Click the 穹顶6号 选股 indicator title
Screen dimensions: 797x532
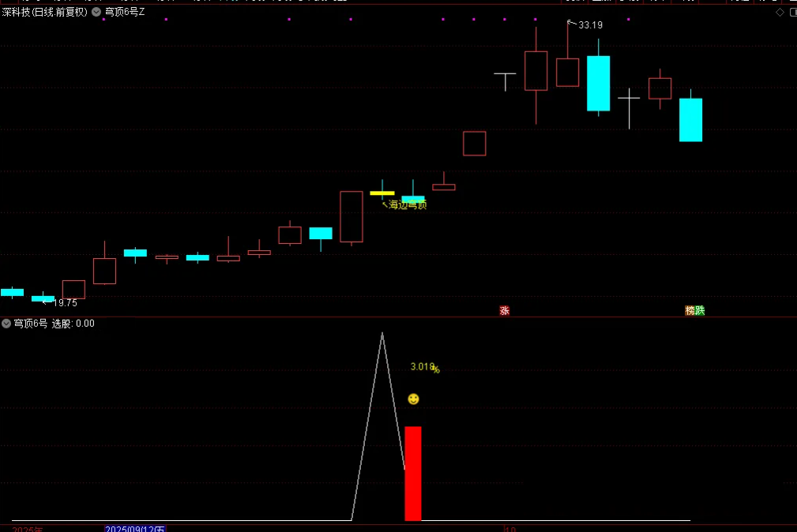(x=54, y=324)
